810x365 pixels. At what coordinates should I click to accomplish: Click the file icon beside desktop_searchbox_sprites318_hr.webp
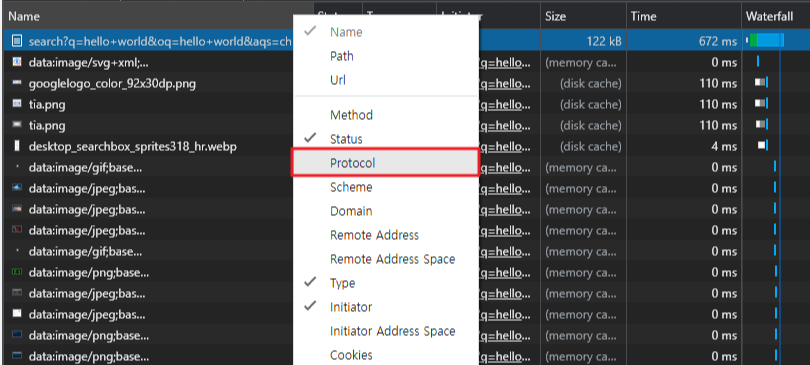18,146
